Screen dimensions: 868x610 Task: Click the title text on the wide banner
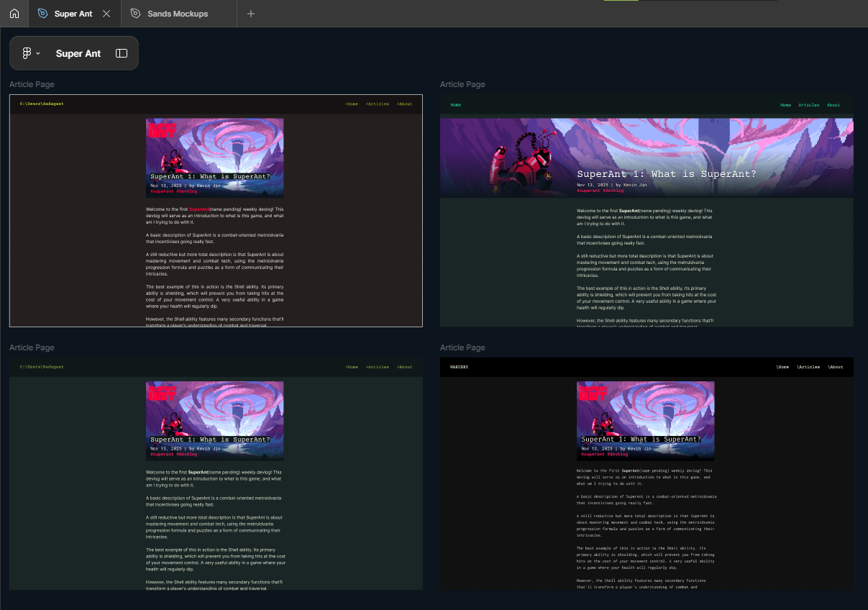pos(666,174)
